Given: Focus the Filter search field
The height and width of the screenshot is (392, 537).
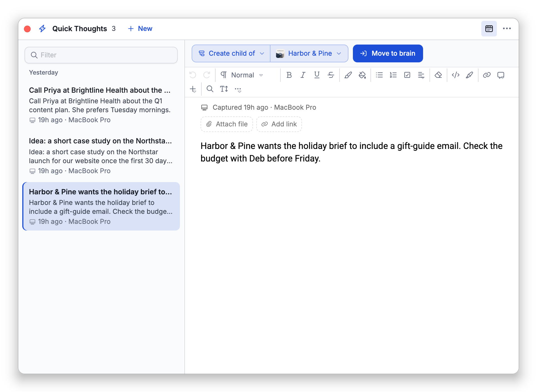Looking at the screenshot, I should point(101,55).
